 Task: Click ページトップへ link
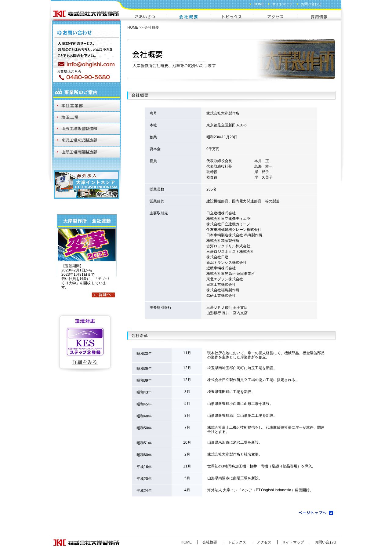point(313,513)
